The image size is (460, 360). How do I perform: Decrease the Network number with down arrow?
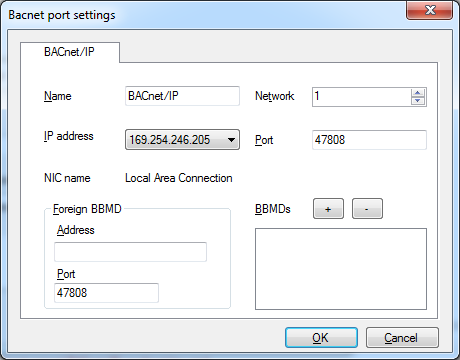[x=418, y=101]
